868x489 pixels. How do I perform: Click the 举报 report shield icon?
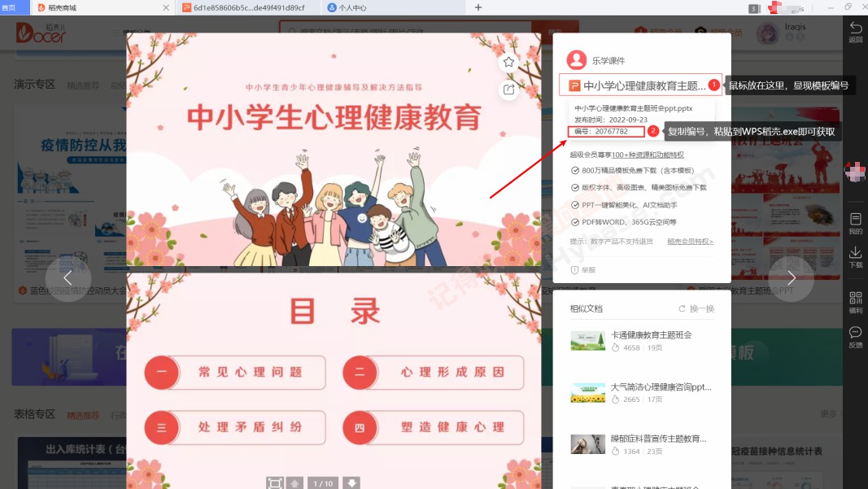pyautogui.click(x=574, y=270)
